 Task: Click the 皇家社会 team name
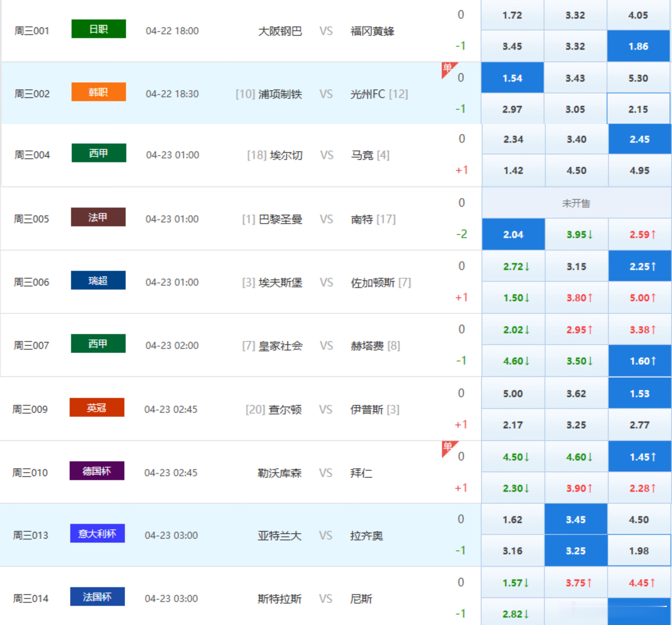click(280, 346)
